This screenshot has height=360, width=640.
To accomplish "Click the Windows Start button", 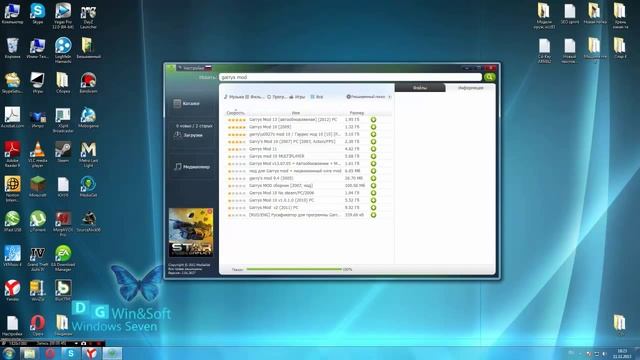I will click(x=9, y=353).
